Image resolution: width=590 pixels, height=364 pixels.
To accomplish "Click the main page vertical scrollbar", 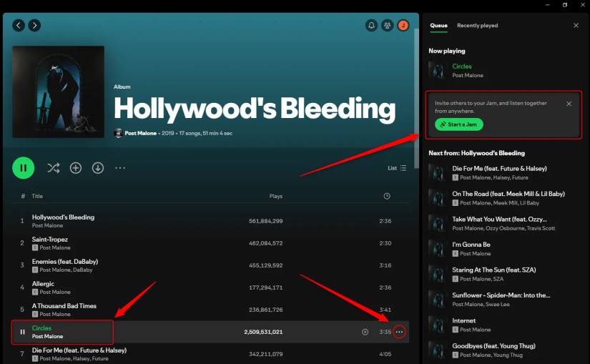I will coord(416,98).
